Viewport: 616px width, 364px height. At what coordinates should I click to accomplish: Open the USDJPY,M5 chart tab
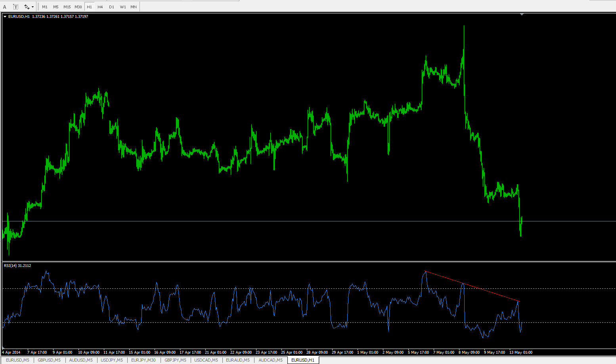112,360
